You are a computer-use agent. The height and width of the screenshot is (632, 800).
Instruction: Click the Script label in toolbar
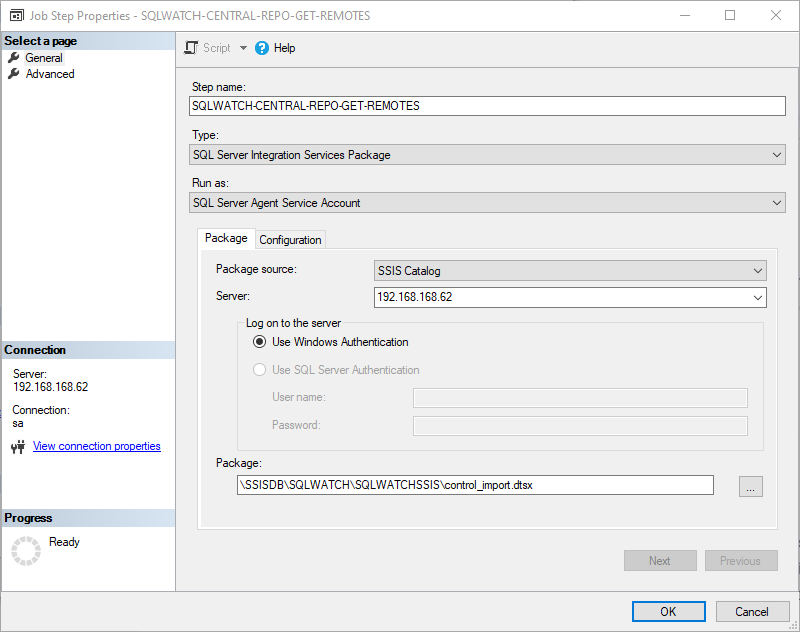pyautogui.click(x=217, y=48)
